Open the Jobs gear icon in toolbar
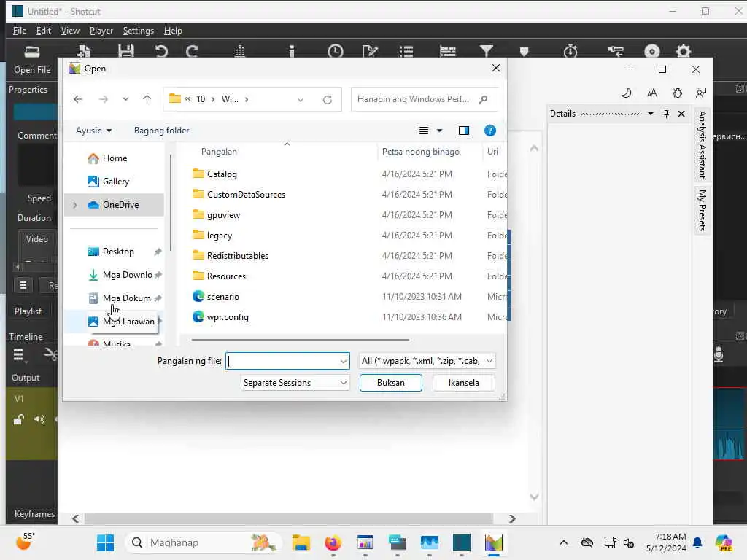The image size is (747, 560). [x=683, y=51]
